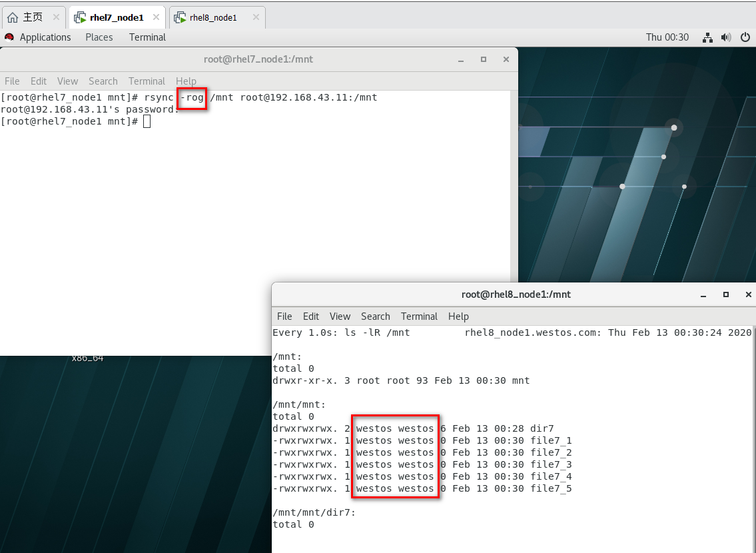Viewport: 756px width, 553px height.
Task: Click the '/mnt/mnt/dir7:' heading line
Action: [314, 512]
